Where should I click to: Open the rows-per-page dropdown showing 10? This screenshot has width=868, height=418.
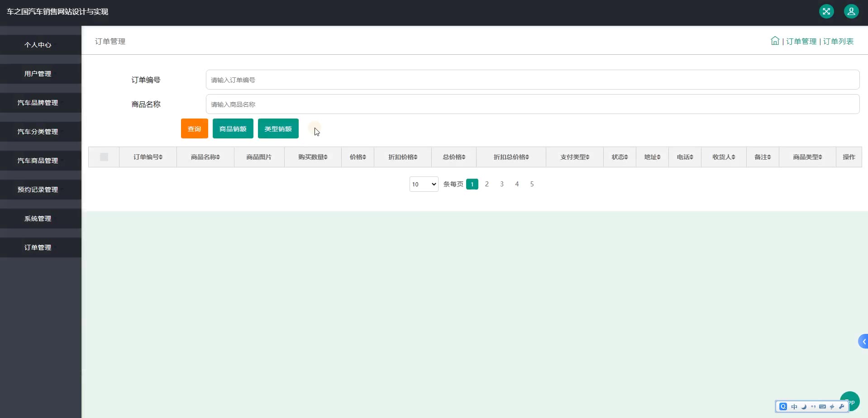coord(424,184)
